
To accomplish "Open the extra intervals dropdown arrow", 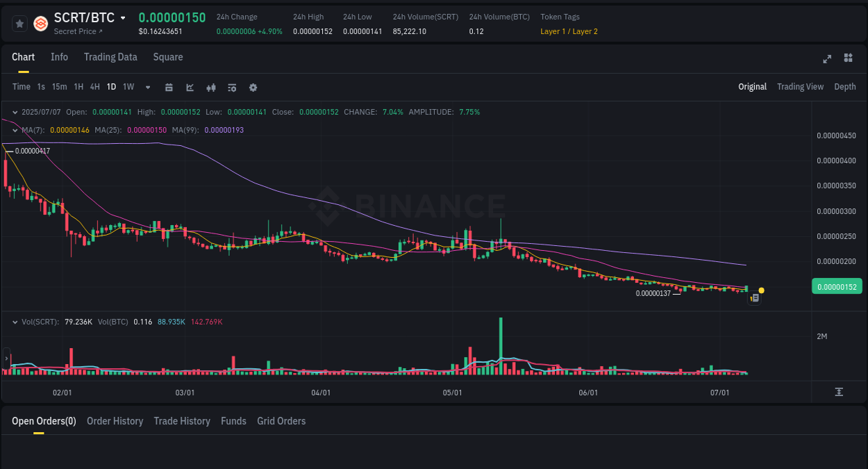I will 147,87.
